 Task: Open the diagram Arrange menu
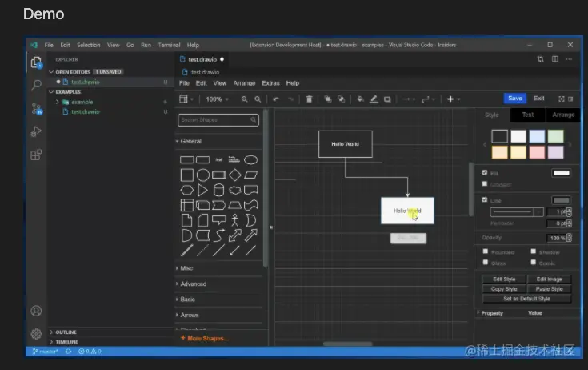pyautogui.click(x=244, y=83)
